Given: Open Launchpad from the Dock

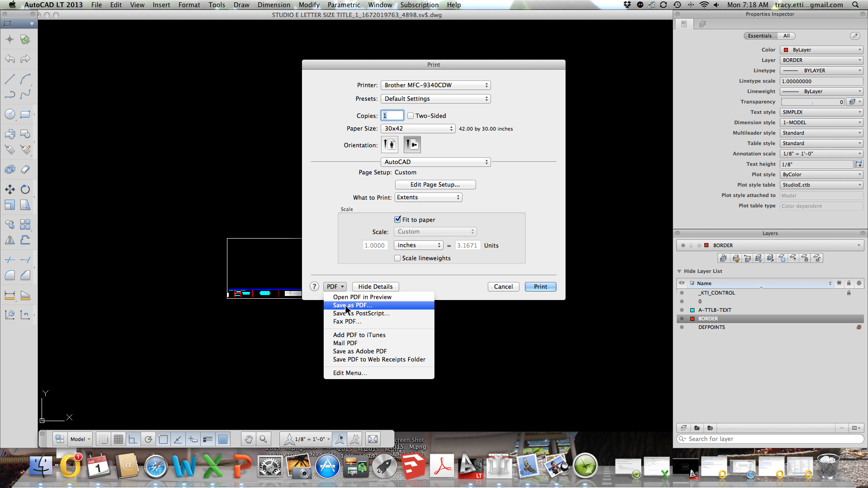Looking at the screenshot, I should pyautogui.click(x=384, y=466).
